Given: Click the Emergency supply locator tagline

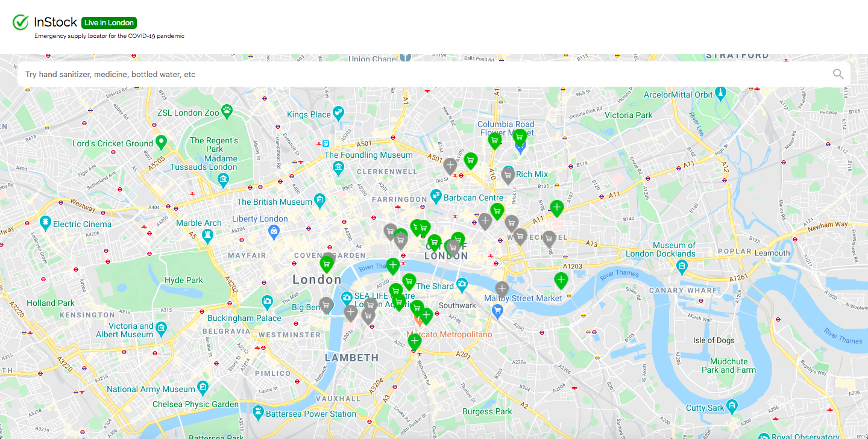Looking at the screenshot, I should (109, 36).
